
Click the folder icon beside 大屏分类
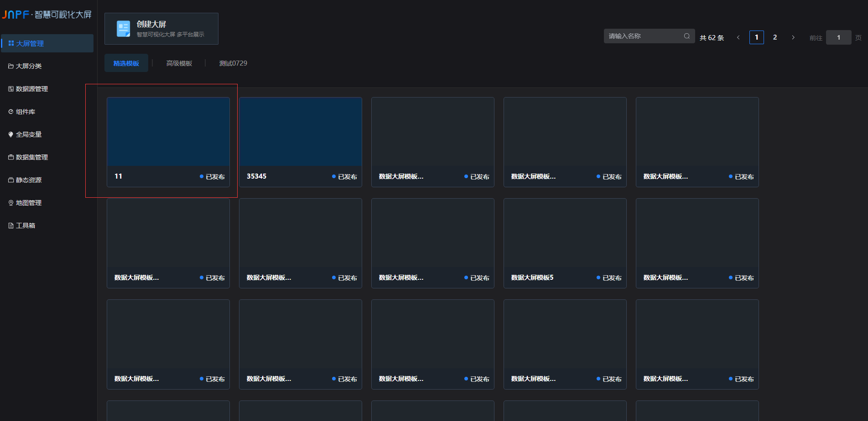pyautogui.click(x=11, y=66)
